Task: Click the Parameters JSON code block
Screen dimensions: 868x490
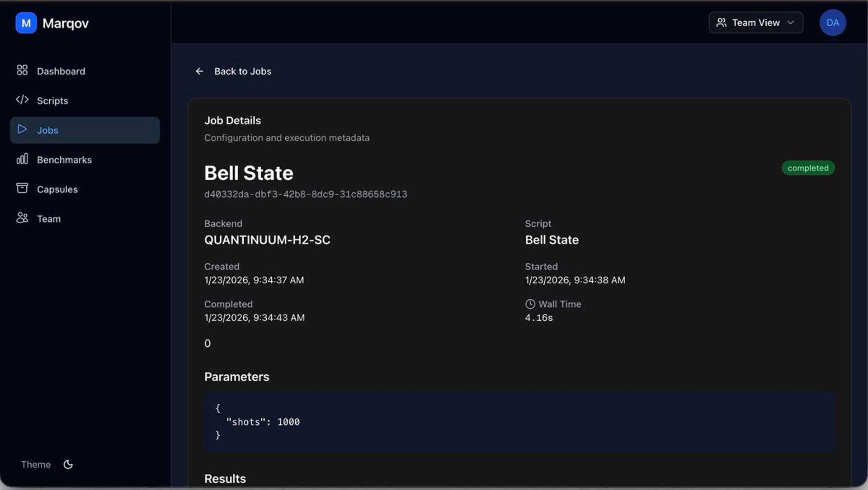Action: (x=519, y=422)
